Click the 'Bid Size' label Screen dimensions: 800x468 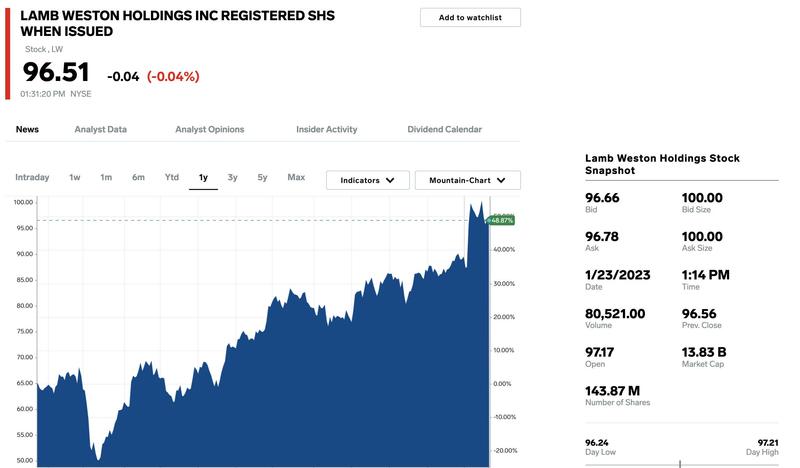pyautogui.click(x=696, y=210)
